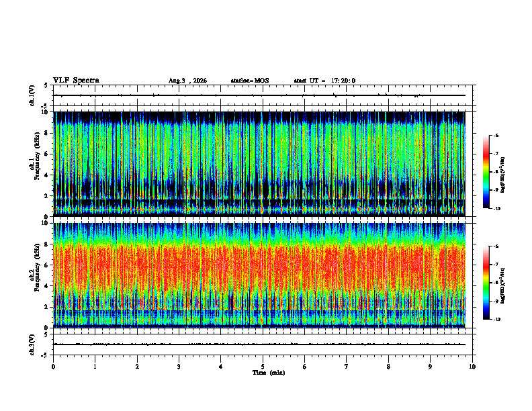Viewport: 532px width, 411px height.
Task: Click the ch.1(V) waveform trace
Action: pos(259,95)
